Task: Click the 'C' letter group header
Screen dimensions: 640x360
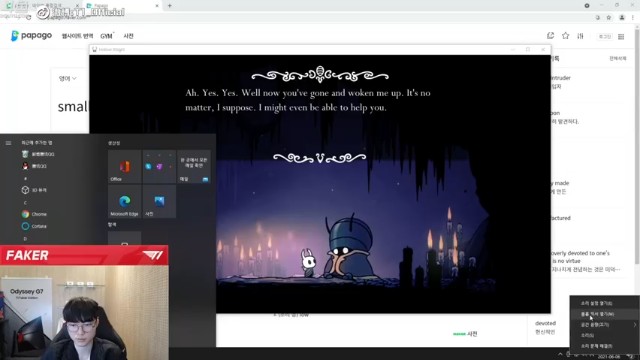Action: coord(25,202)
